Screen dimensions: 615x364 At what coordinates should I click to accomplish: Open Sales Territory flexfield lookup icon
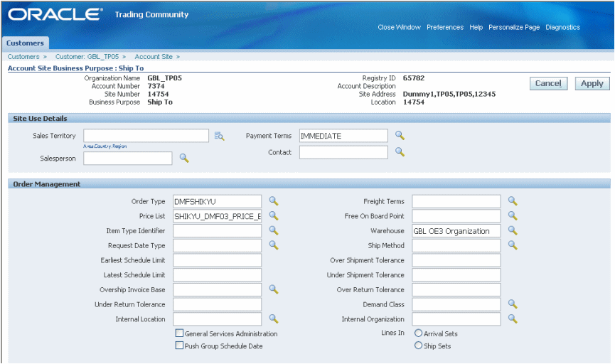click(x=219, y=136)
